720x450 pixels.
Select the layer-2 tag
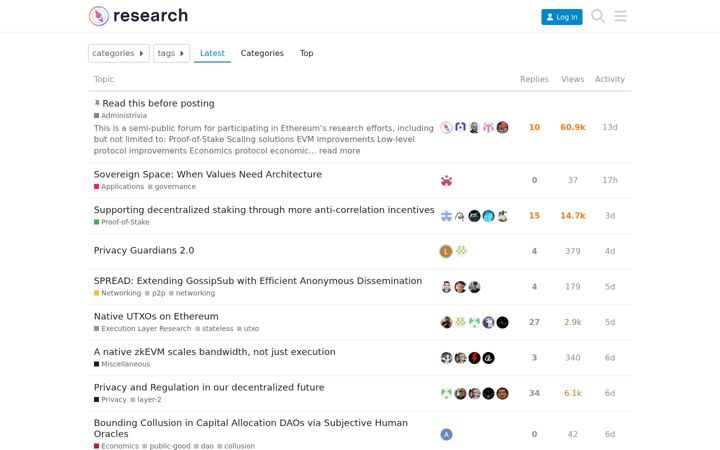(x=146, y=399)
